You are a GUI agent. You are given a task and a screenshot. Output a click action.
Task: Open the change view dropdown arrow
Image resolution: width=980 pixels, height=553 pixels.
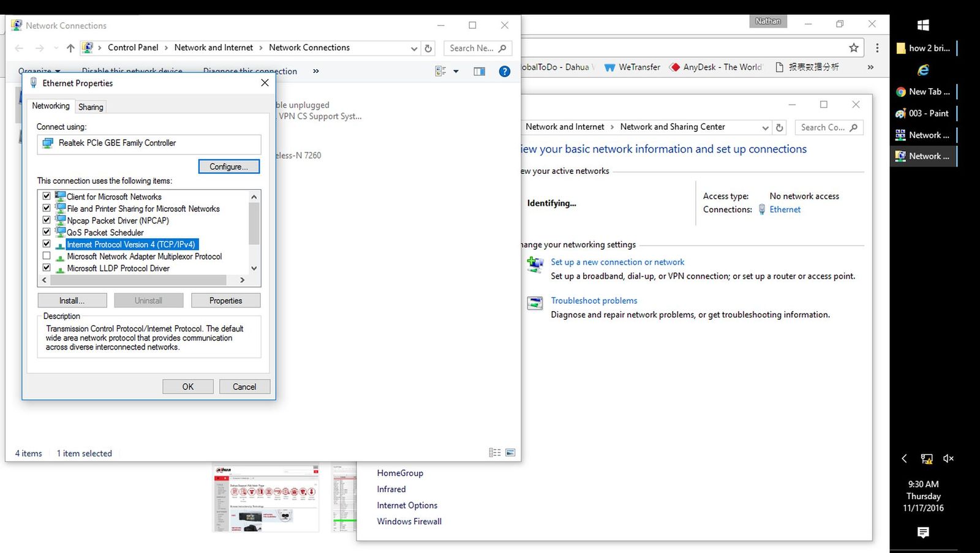[456, 72]
